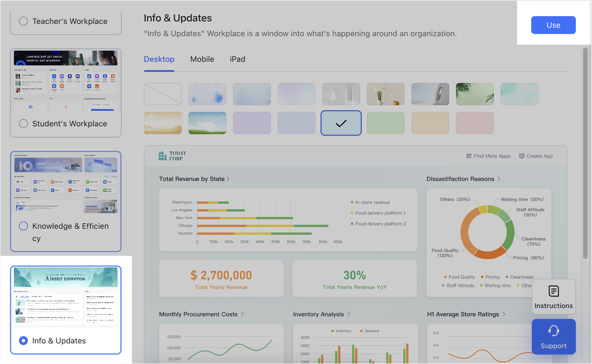Screen dimensions: 592x364
Task: Switch to the iPad tab
Action: pyautogui.click(x=237, y=59)
